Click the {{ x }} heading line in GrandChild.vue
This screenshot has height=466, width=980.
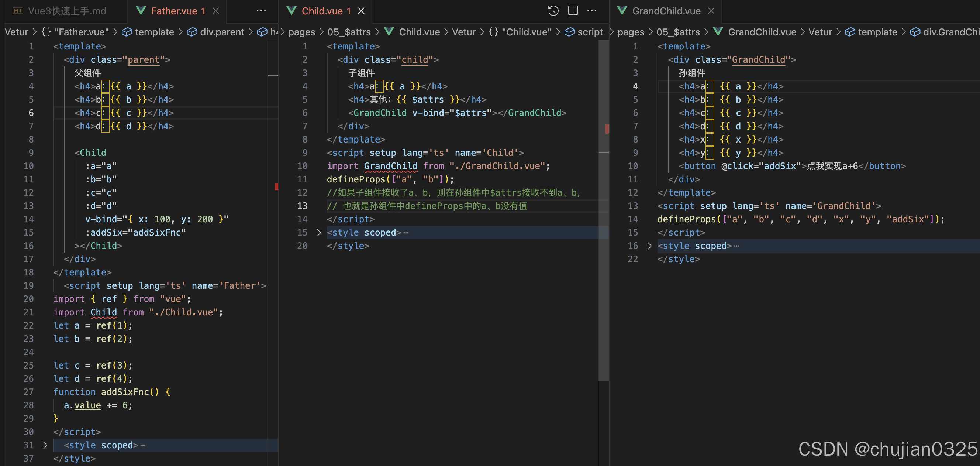click(x=731, y=139)
